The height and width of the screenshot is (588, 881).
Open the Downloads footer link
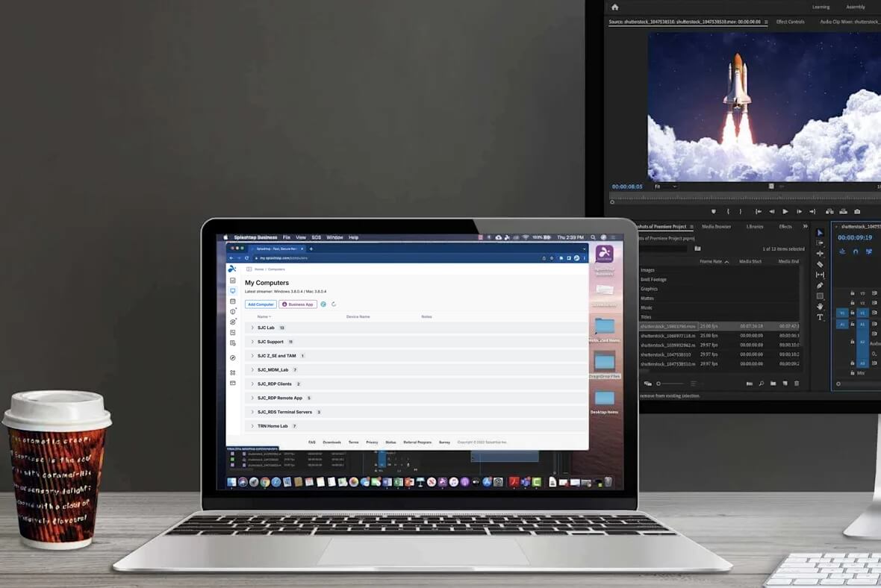332,442
